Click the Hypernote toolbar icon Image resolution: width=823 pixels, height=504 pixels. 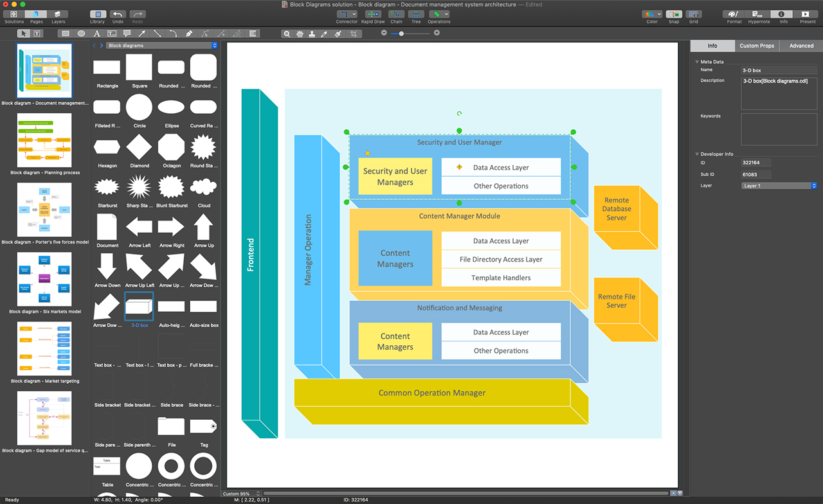pos(759,15)
